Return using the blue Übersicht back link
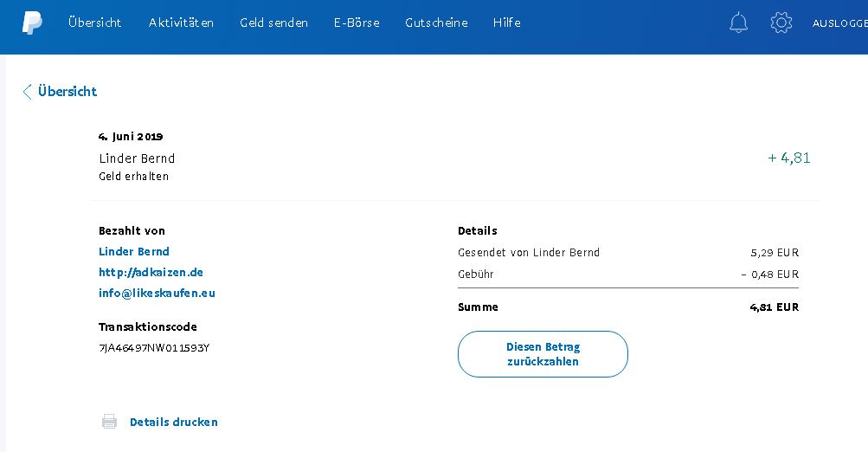This screenshot has height=452, width=868. [68, 92]
